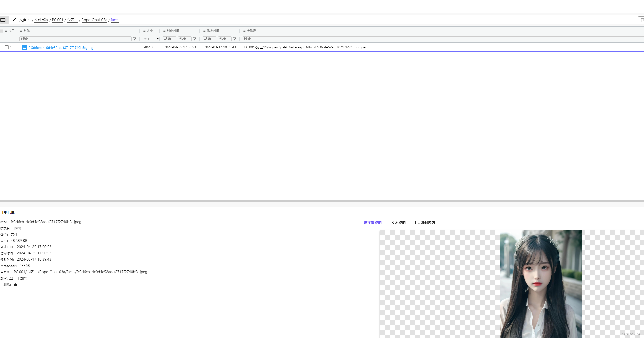
Task: Switch to the 十六进制视图 tab
Action: tap(424, 223)
